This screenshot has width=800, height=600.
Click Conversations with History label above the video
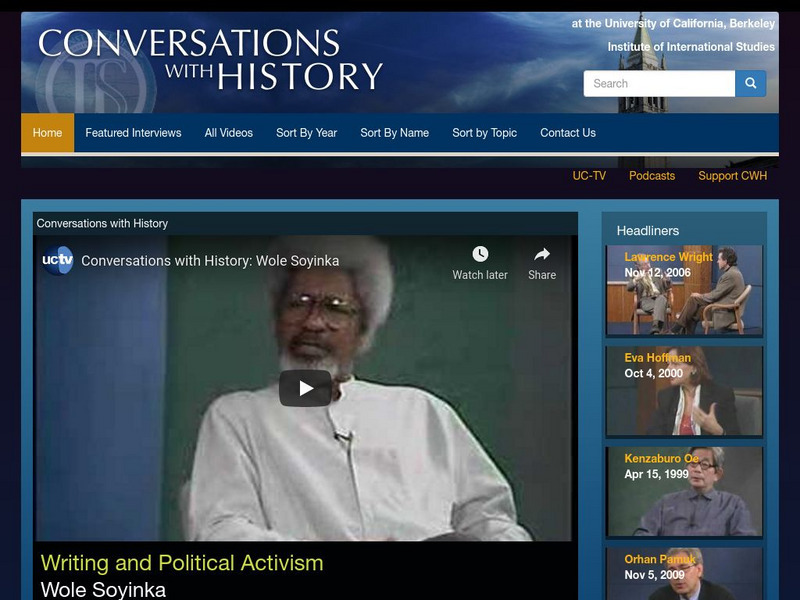pos(102,223)
